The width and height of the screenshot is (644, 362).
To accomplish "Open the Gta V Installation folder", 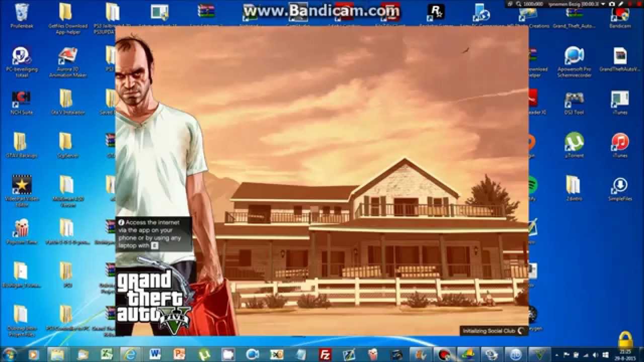I will [x=67, y=102].
